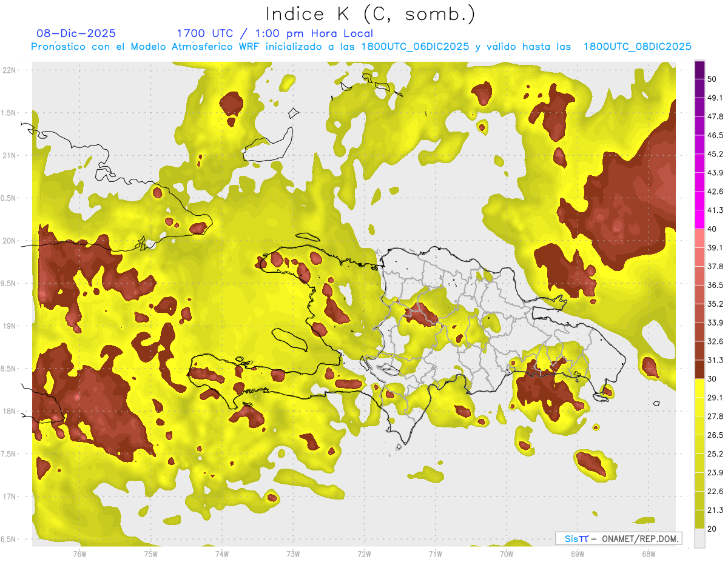Click colorbar value "40"
The height and width of the screenshot is (562, 728).
pos(712,229)
